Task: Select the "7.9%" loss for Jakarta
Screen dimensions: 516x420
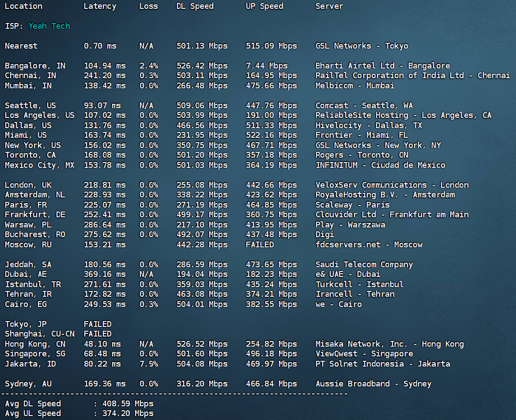Action: click(x=148, y=364)
